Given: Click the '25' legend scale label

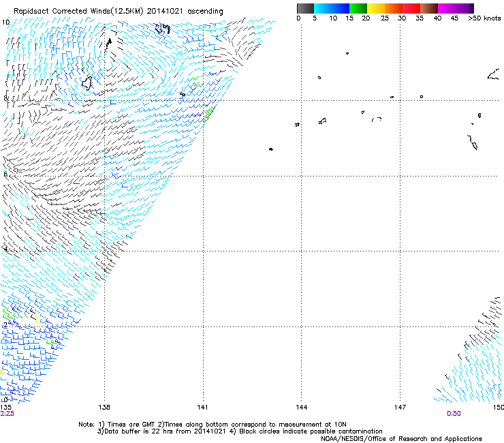Looking at the screenshot, I should pyautogui.click(x=385, y=18).
